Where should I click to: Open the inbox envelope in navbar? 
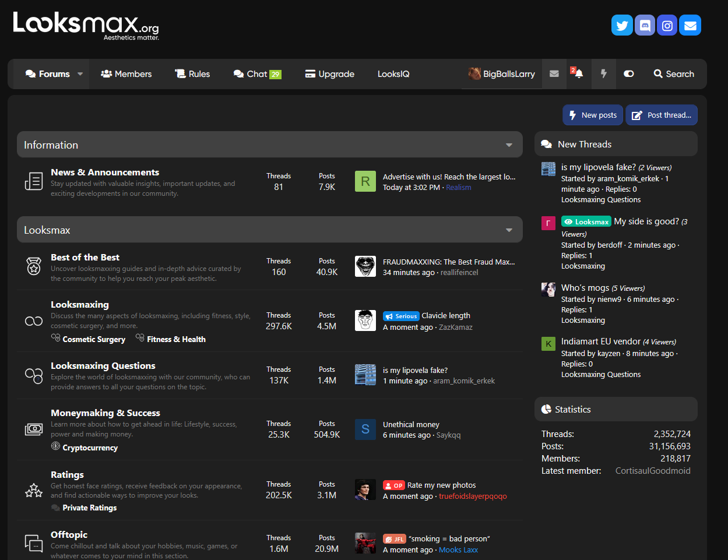click(x=554, y=74)
